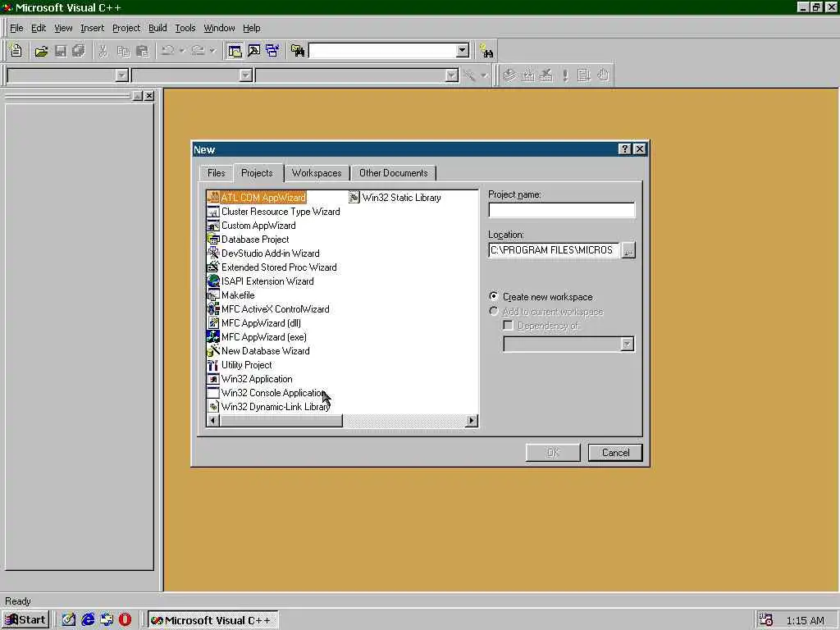The height and width of the screenshot is (630, 840).
Task: Toggle the Workspace window toolbar icon
Action: coord(235,51)
